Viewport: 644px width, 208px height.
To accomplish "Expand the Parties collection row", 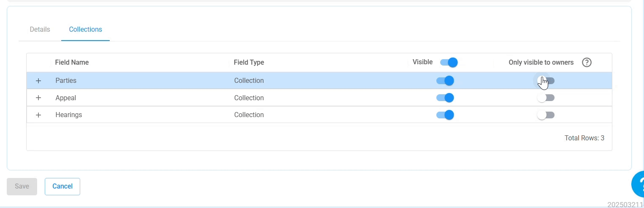I will pos(38,81).
